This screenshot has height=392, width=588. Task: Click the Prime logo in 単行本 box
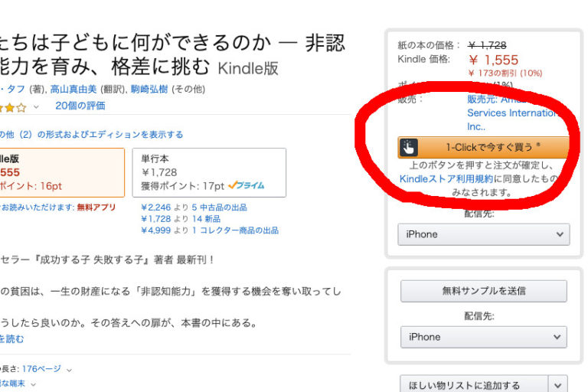coord(246,185)
